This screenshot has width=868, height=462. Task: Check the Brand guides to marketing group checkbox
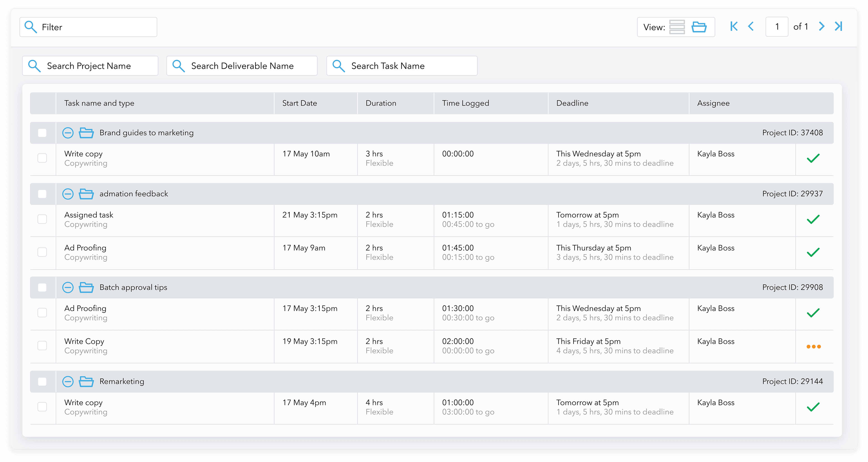pos(42,133)
